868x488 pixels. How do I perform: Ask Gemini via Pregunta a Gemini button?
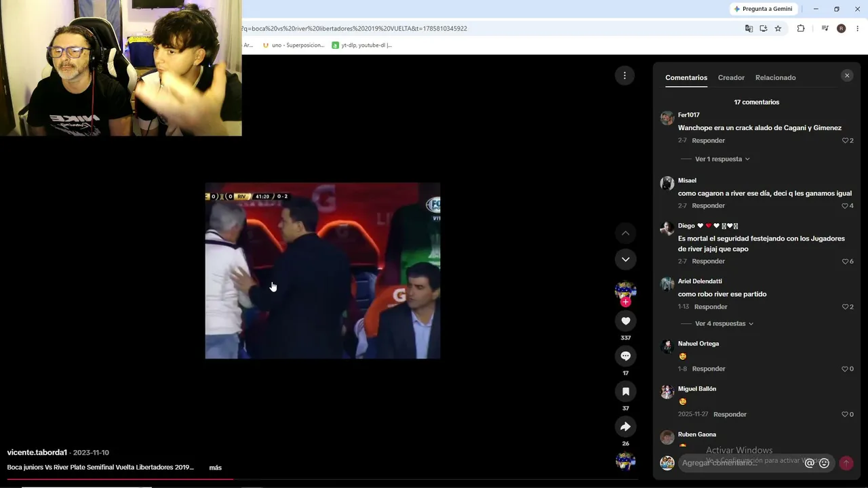point(763,9)
